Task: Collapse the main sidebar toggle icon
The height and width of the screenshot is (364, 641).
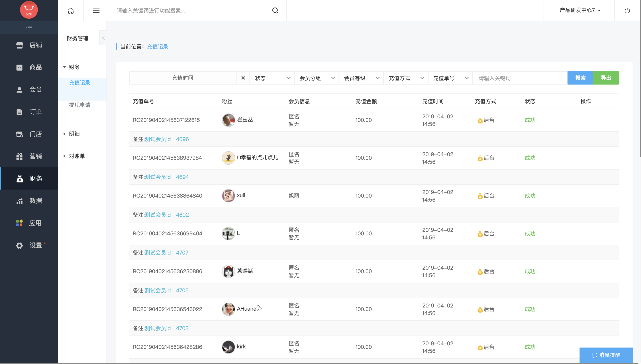Action: [x=29, y=28]
